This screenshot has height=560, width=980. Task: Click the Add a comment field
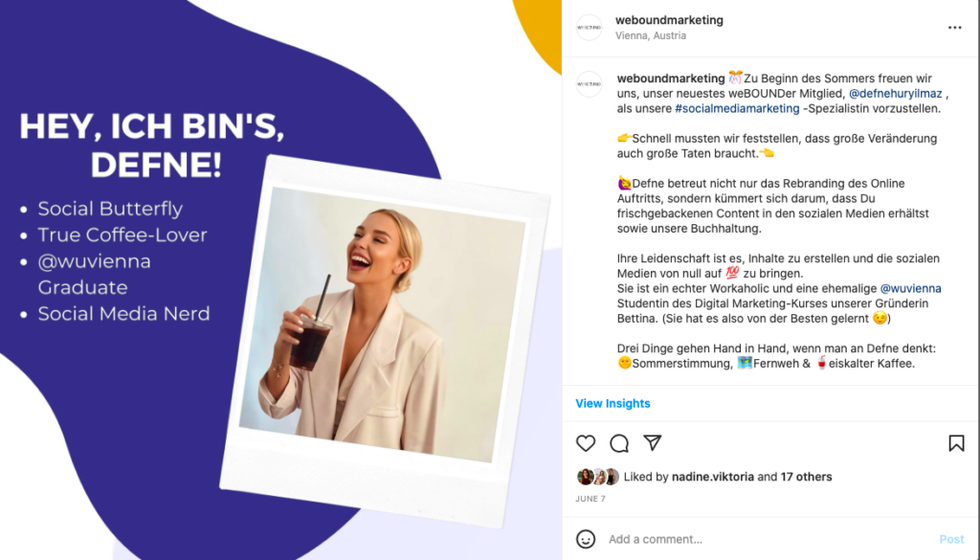point(768,539)
